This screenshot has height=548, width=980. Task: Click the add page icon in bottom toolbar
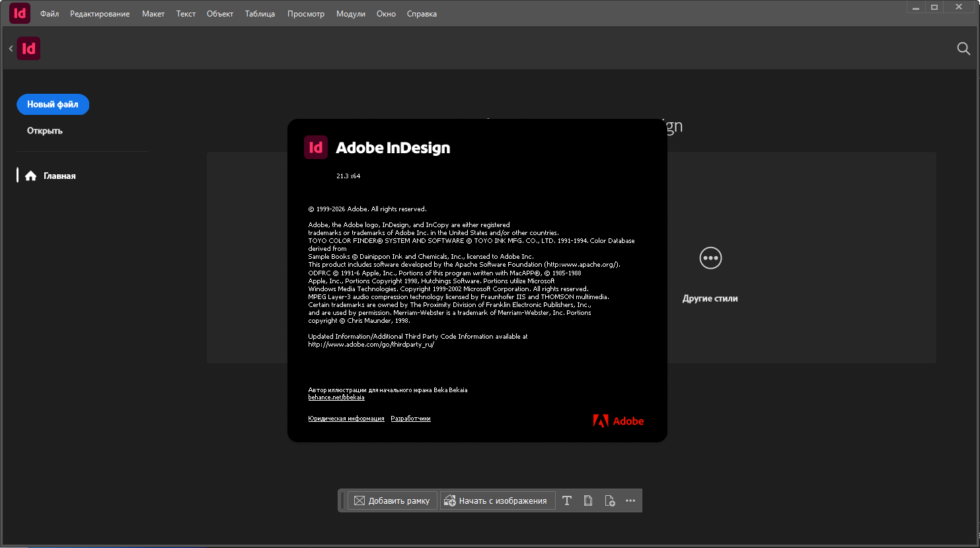609,500
